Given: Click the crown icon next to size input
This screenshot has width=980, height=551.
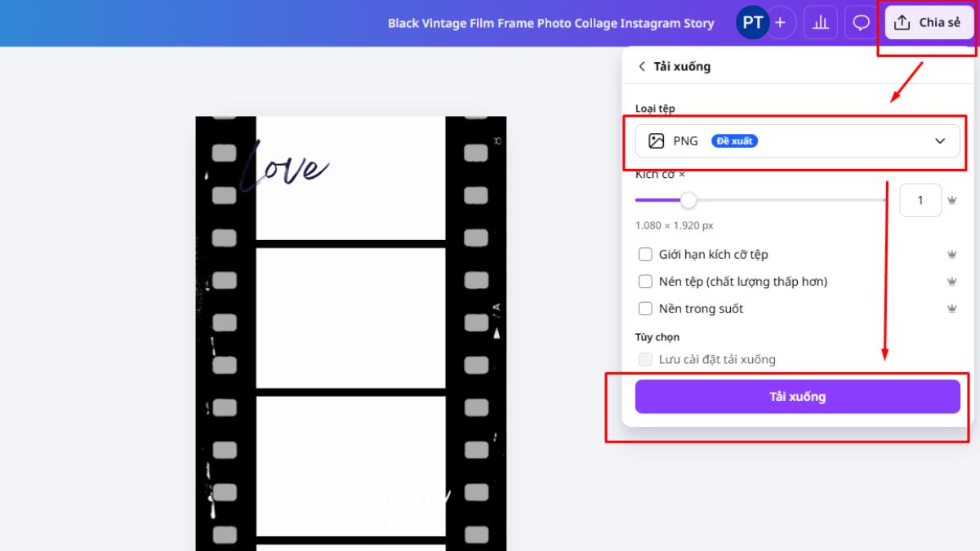Looking at the screenshot, I should (x=951, y=200).
